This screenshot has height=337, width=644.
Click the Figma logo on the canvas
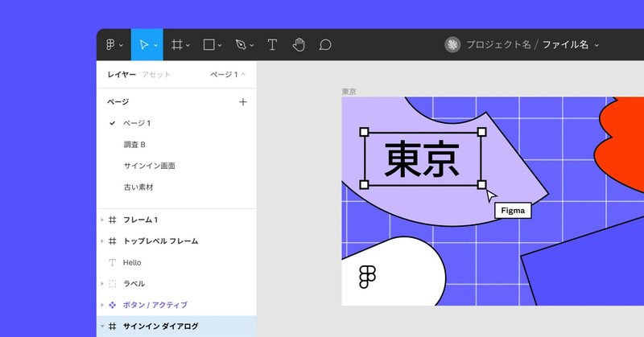coord(367,277)
